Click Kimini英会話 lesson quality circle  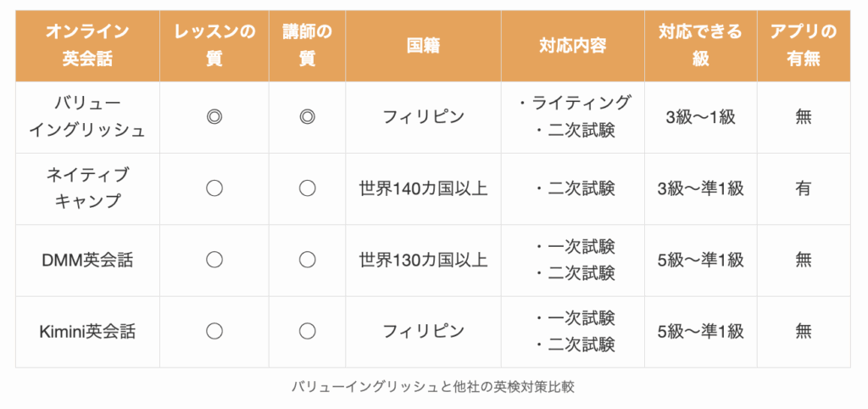click(x=214, y=332)
